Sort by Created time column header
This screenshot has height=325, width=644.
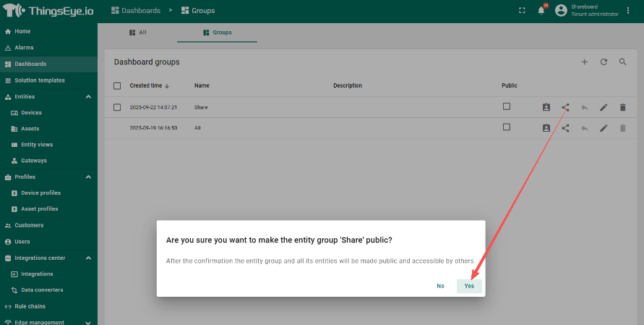[x=146, y=85]
